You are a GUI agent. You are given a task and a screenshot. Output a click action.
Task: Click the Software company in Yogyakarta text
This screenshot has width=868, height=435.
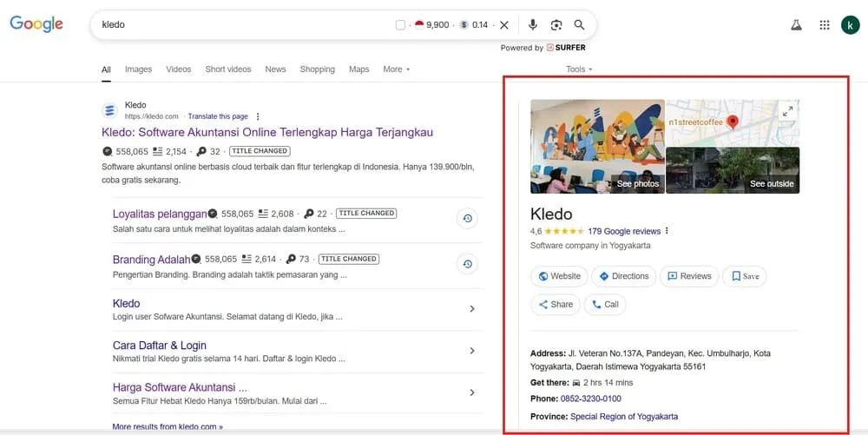590,245
